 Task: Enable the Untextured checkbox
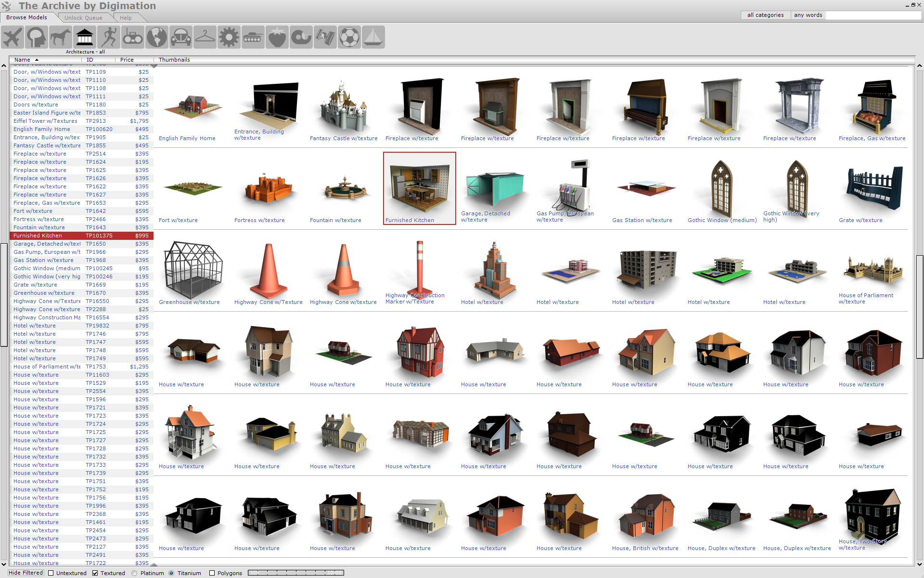click(x=51, y=573)
